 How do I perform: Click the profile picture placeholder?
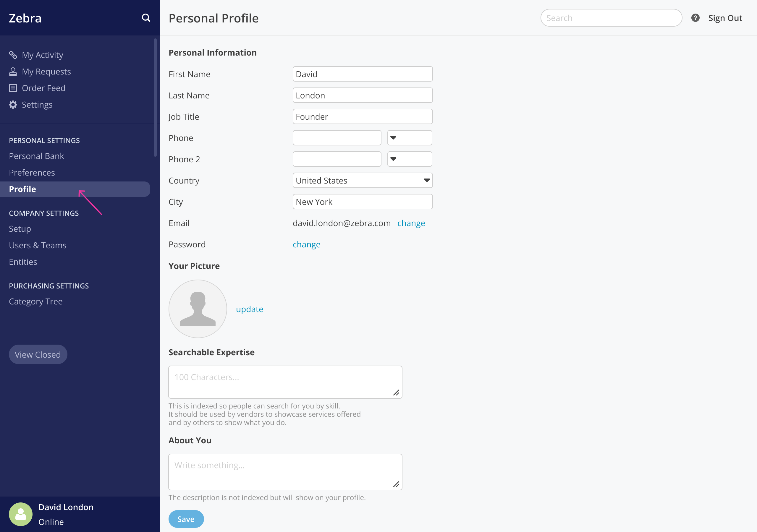click(198, 309)
